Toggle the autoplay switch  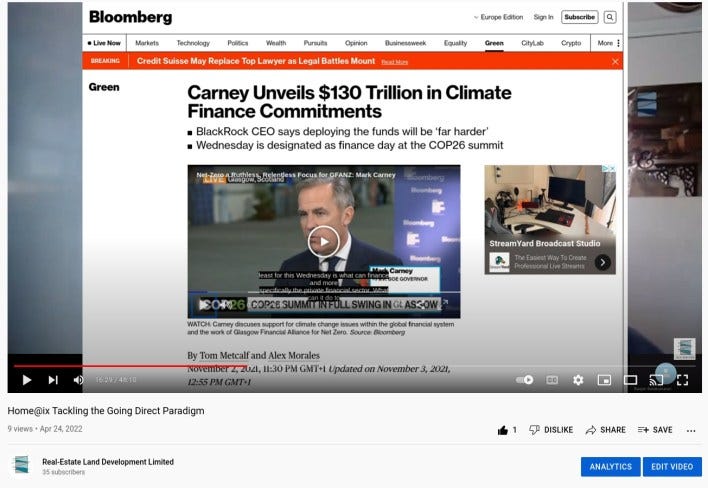click(525, 380)
